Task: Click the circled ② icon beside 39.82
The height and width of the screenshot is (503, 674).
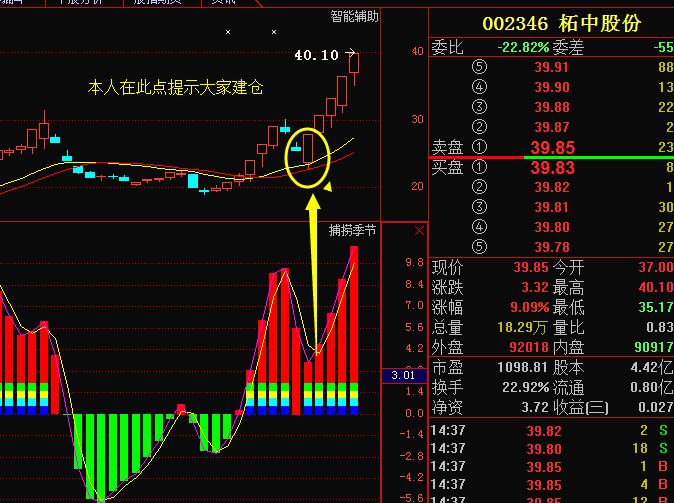Action: (479, 187)
